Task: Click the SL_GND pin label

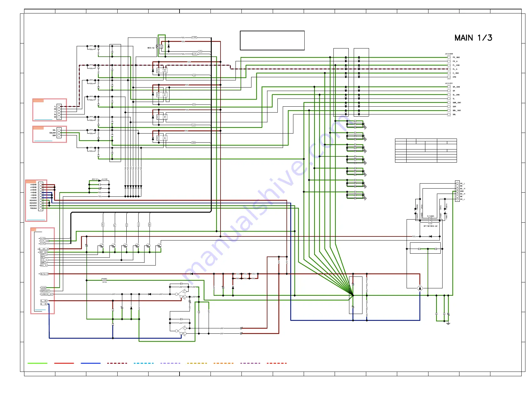Action: coord(456,95)
